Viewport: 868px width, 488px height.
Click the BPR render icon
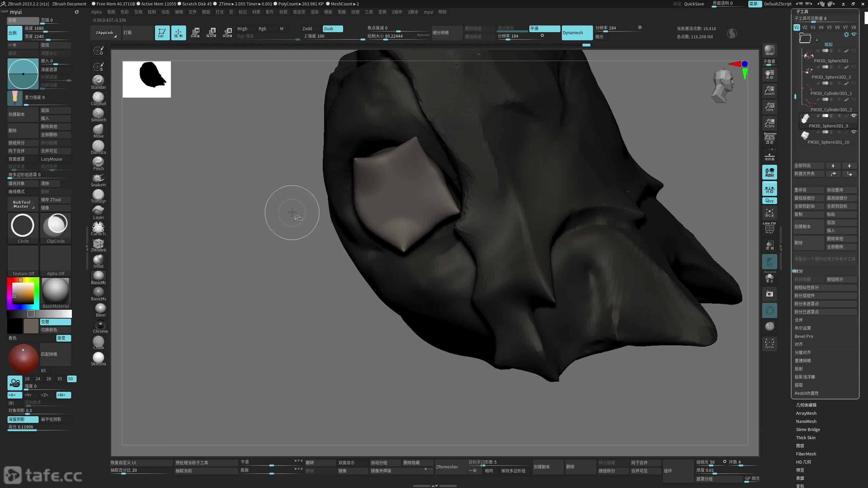pos(769,50)
